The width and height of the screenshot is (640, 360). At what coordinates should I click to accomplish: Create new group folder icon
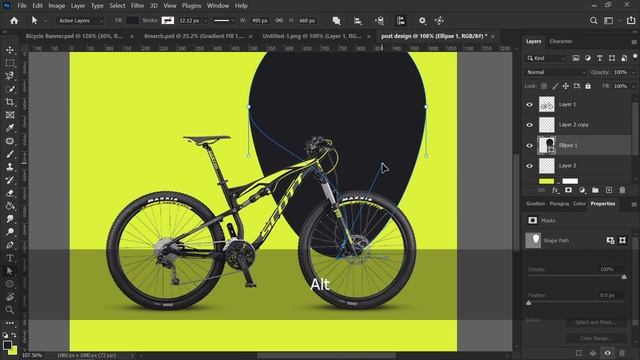595,190
